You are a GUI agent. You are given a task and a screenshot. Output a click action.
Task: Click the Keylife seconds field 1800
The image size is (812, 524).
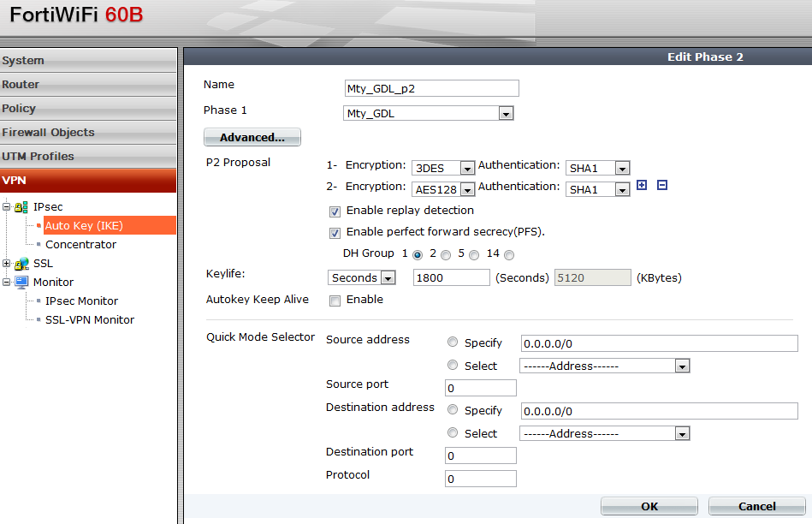click(x=451, y=277)
